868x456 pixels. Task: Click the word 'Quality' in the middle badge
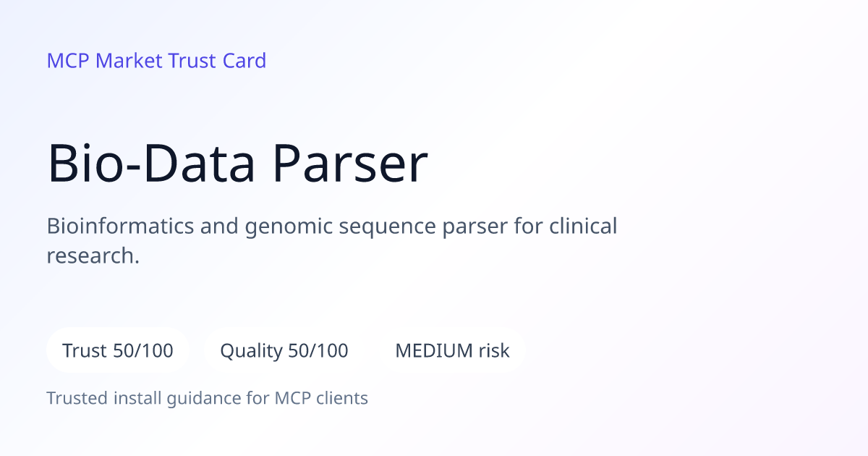coord(251,352)
